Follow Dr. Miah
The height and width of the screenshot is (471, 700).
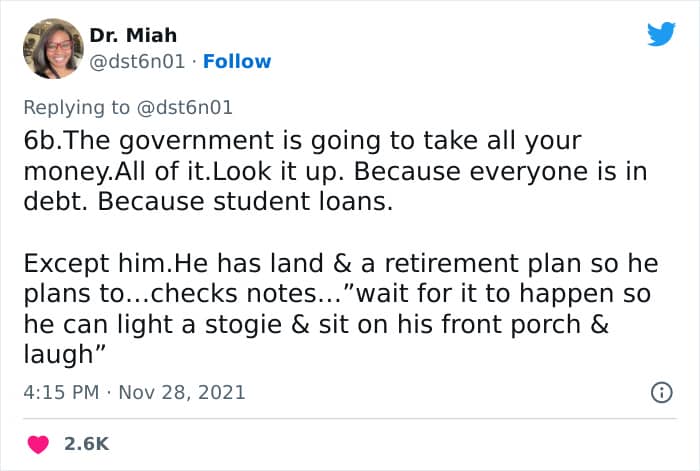click(x=237, y=61)
